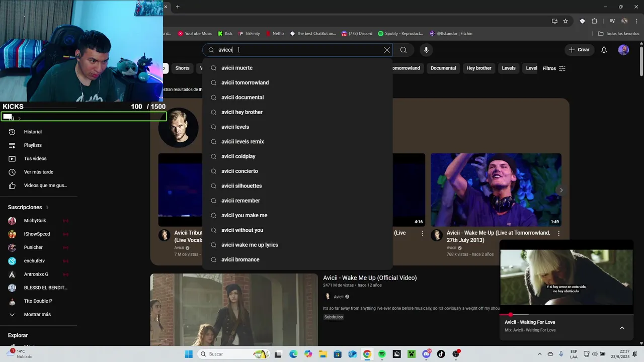This screenshot has height=362, width=644.
Task: Open the Kick bookmark
Action: tap(225, 34)
